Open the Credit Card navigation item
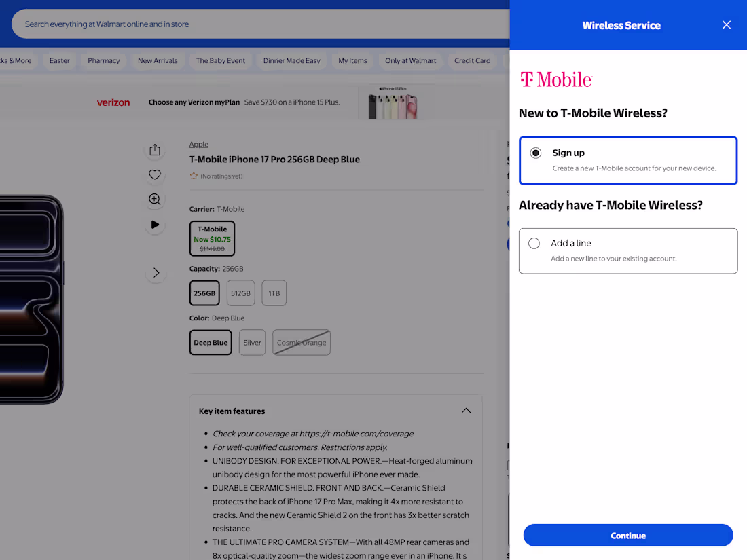Screen dimensions: 747x560 tap(472, 60)
